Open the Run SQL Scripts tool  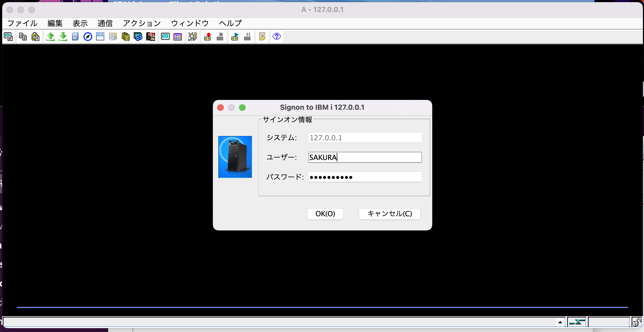[x=151, y=36]
